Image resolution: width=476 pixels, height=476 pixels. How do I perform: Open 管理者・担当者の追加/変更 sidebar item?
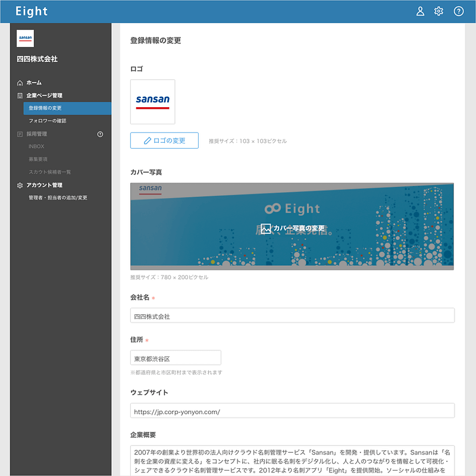click(58, 198)
